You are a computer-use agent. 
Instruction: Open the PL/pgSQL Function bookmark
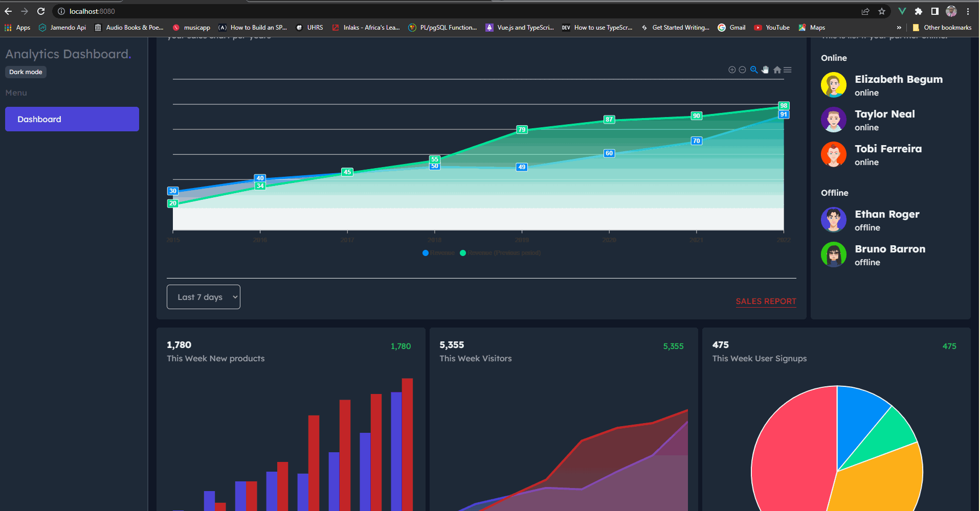(x=442, y=28)
